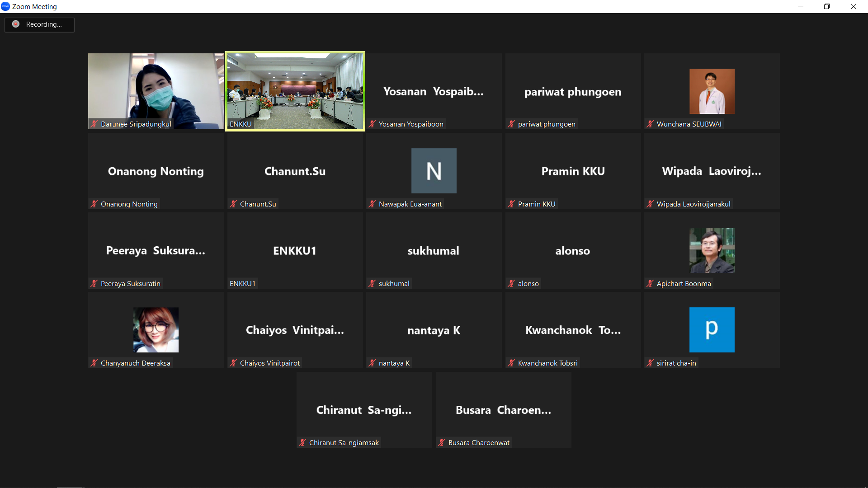Click the small 'ENKKU1' name label
This screenshot has height=488, width=868.
pyautogui.click(x=242, y=283)
